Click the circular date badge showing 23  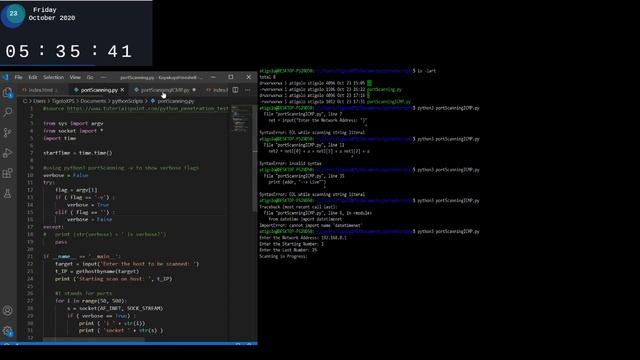pos(13,15)
